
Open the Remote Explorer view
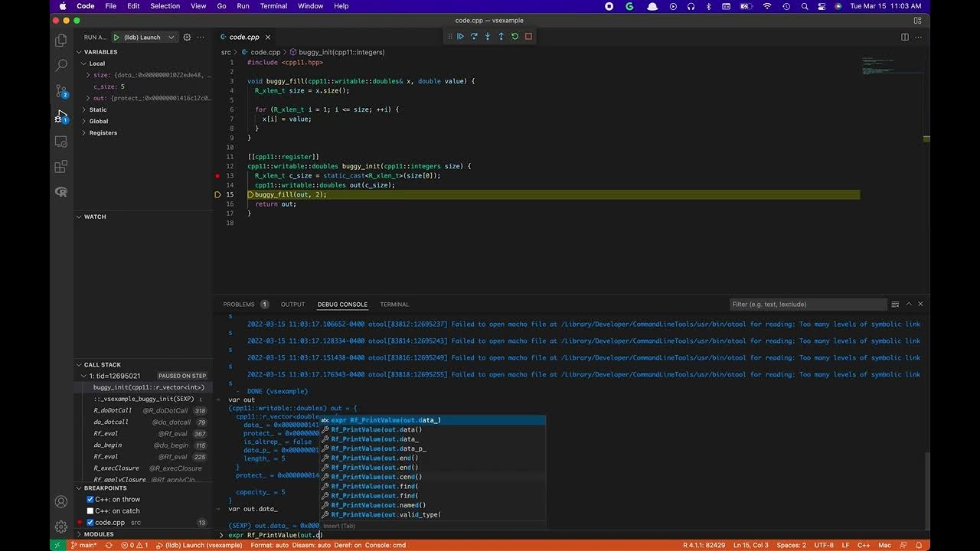click(x=61, y=142)
